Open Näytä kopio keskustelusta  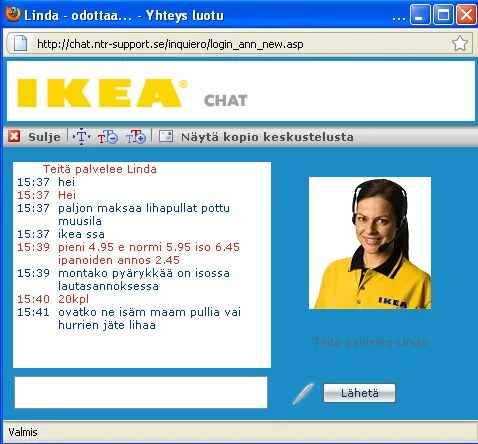point(267,137)
